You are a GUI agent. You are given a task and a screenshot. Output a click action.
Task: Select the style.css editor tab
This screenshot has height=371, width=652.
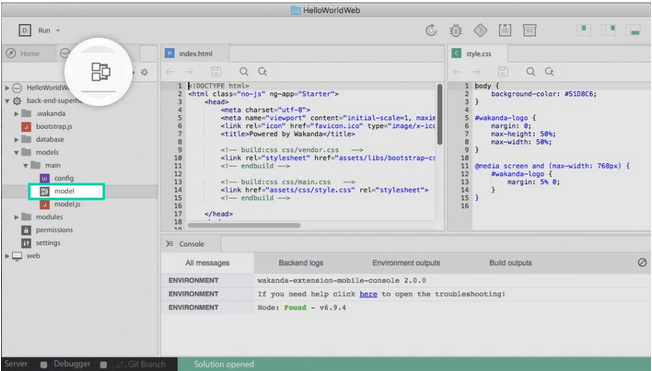click(478, 54)
